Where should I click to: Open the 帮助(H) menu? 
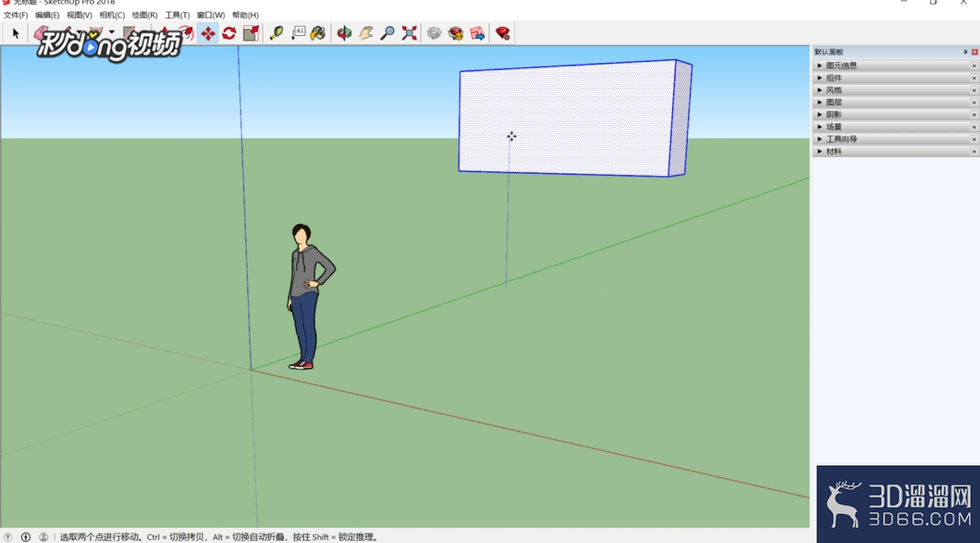coord(245,16)
